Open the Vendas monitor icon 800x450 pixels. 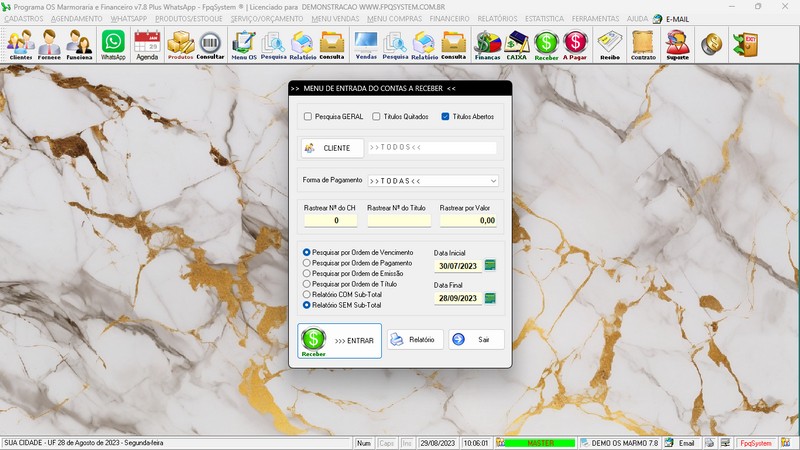point(366,45)
